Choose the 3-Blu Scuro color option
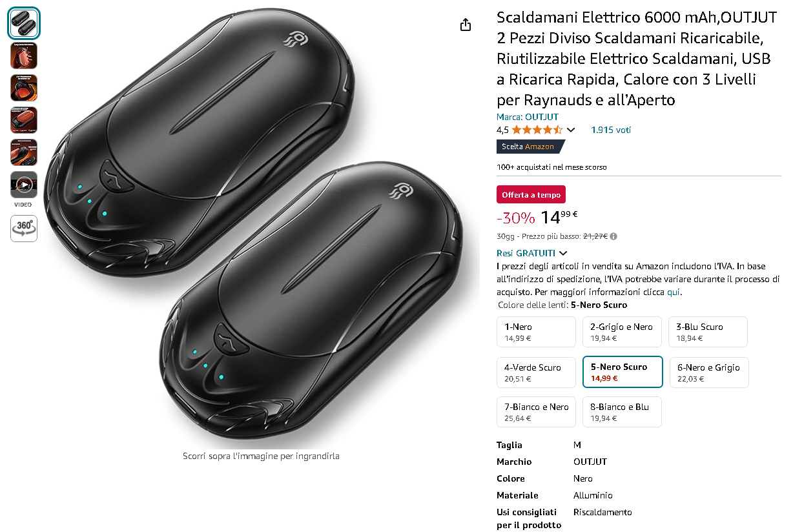793x532 pixels. click(708, 332)
